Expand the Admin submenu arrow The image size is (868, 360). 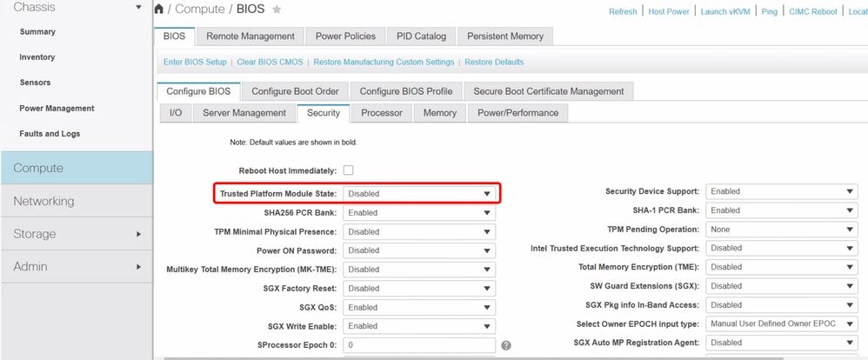[x=138, y=267]
